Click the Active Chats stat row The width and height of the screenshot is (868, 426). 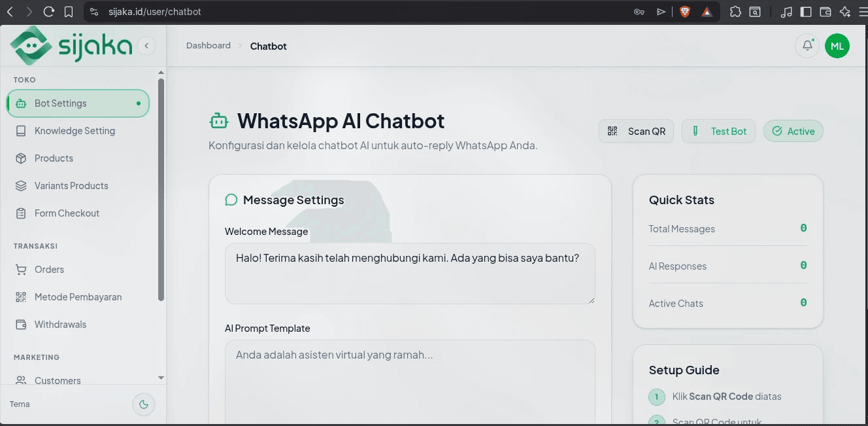click(728, 303)
